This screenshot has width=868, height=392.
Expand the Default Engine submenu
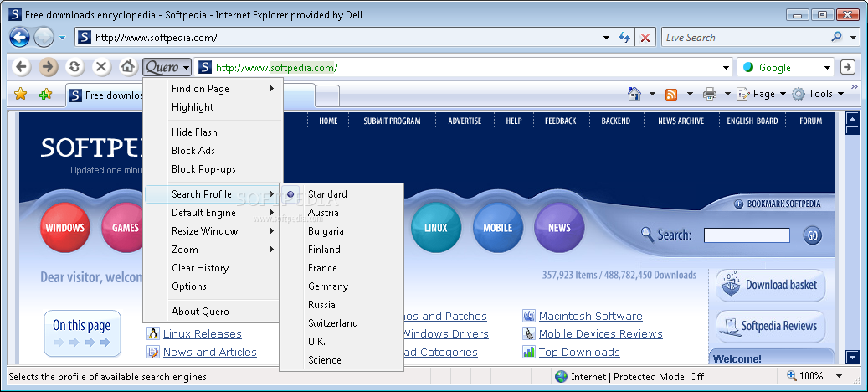(213, 213)
